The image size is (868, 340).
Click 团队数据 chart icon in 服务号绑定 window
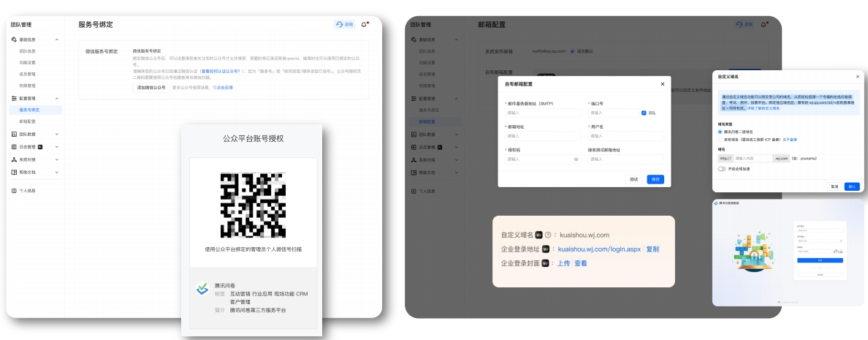click(x=14, y=134)
